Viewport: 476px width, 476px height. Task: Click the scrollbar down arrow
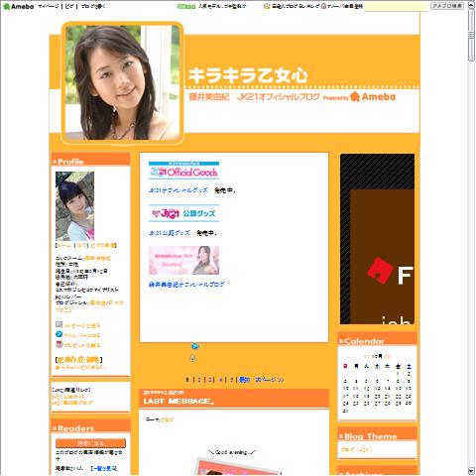471,471
